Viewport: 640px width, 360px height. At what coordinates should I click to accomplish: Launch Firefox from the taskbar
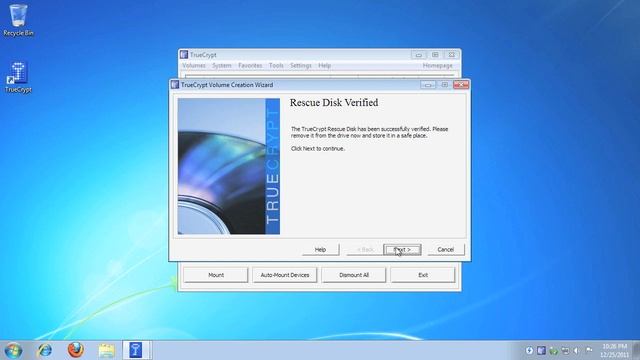pos(76,350)
